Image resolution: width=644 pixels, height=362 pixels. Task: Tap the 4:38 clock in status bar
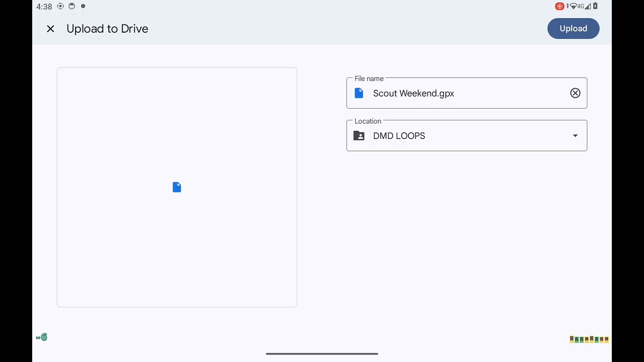[x=44, y=7]
